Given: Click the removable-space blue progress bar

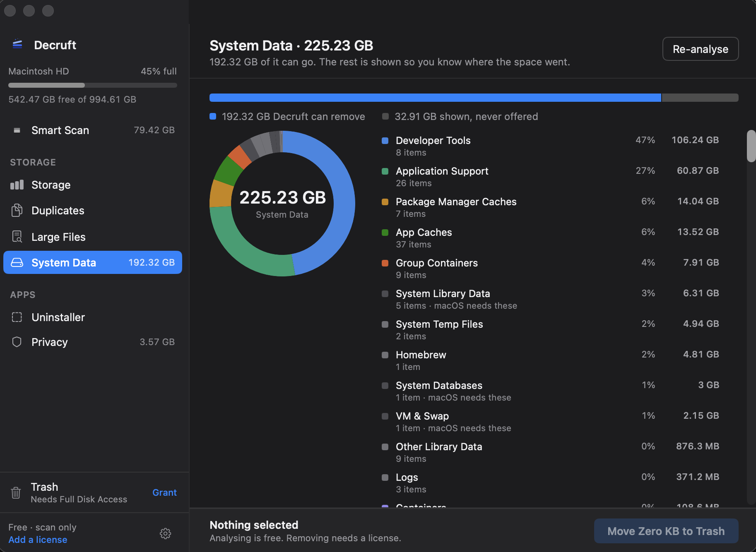Looking at the screenshot, I should click(x=435, y=98).
